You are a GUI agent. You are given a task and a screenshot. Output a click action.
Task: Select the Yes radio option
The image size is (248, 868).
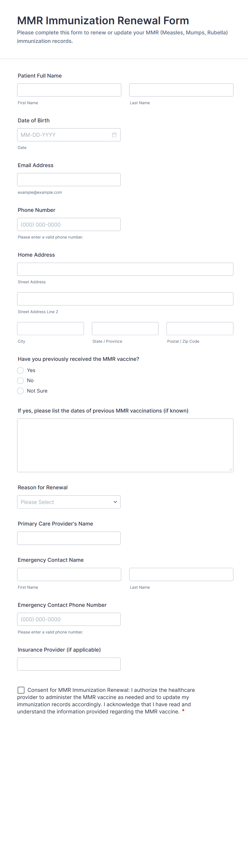[21, 370]
